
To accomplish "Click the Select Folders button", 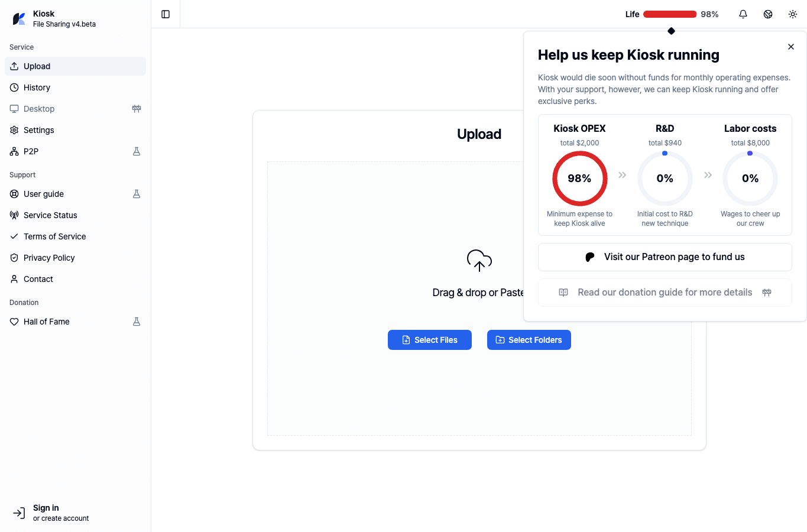I will pyautogui.click(x=529, y=340).
